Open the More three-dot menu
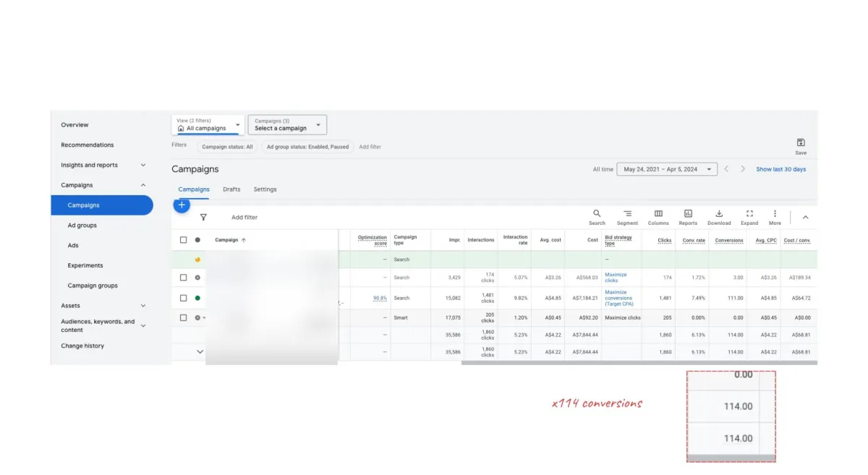This screenshot has height=475, width=868. tap(775, 218)
